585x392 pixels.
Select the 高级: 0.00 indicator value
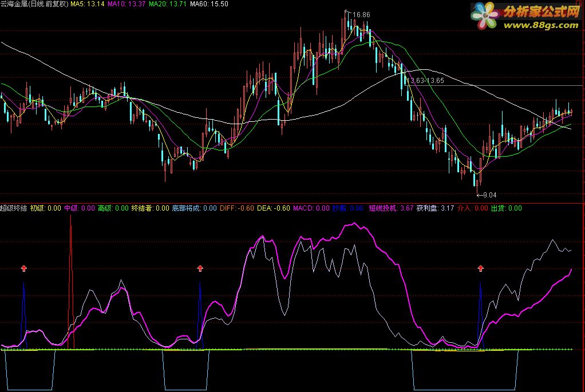point(113,208)
